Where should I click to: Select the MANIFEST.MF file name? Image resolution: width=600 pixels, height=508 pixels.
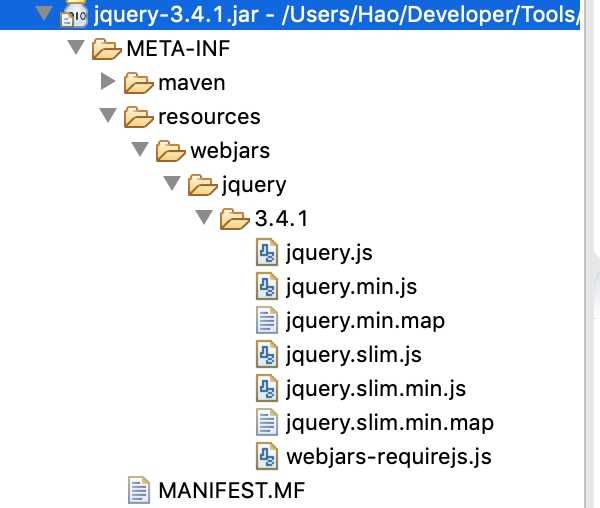(232, 490)
